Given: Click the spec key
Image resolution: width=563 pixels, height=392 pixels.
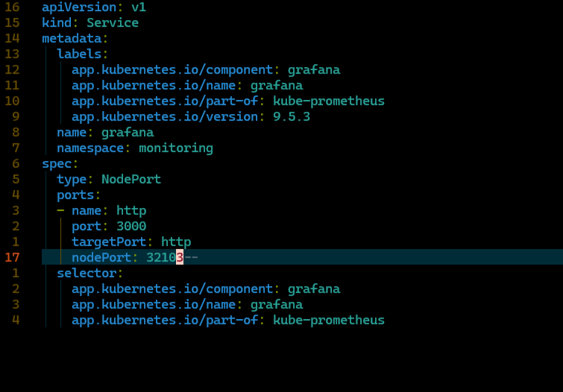Looking at the screenshot, I should [57, 164].
